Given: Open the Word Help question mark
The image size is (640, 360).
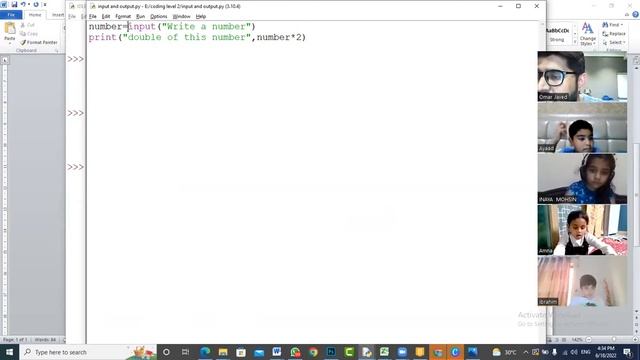Looking at the screenshot, I should [x=636, y=14].
